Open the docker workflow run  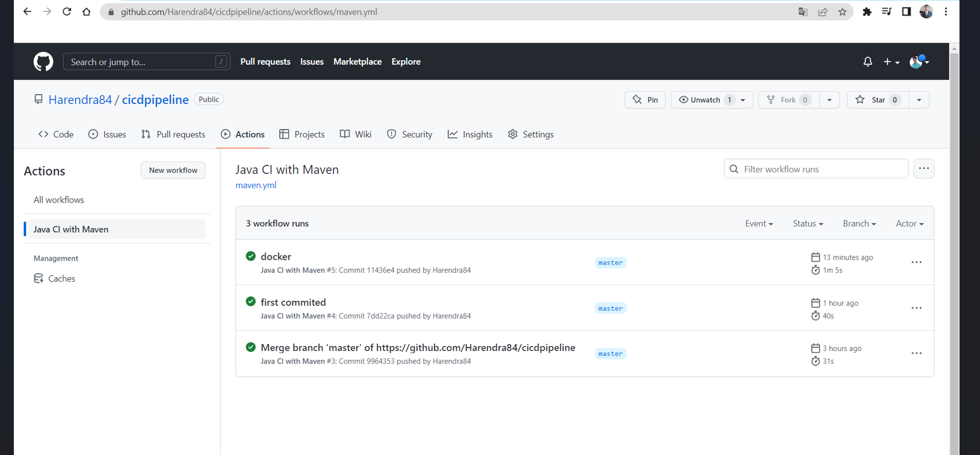[x=276, y=256]
